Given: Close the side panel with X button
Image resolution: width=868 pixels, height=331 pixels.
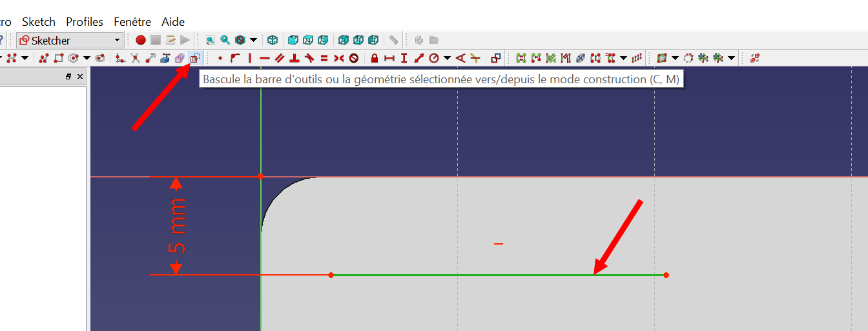Looking at the screenshot, I should point(80,77).
